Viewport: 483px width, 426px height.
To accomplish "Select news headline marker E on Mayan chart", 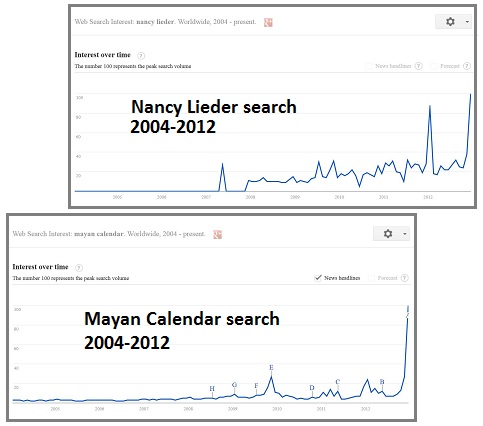I will (x=271, y=367).
